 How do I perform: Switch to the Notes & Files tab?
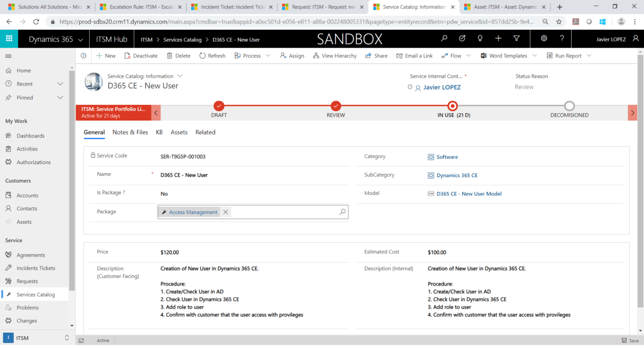click(x=130, y=132)
